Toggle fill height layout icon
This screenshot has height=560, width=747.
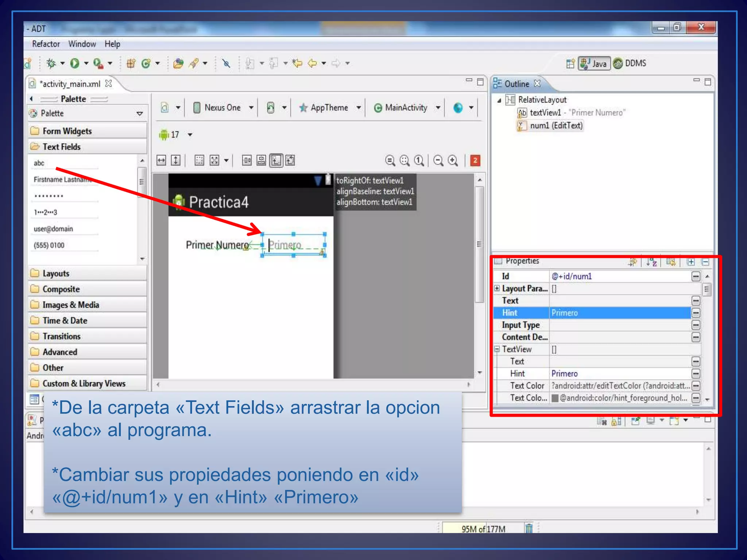[176, 160]
